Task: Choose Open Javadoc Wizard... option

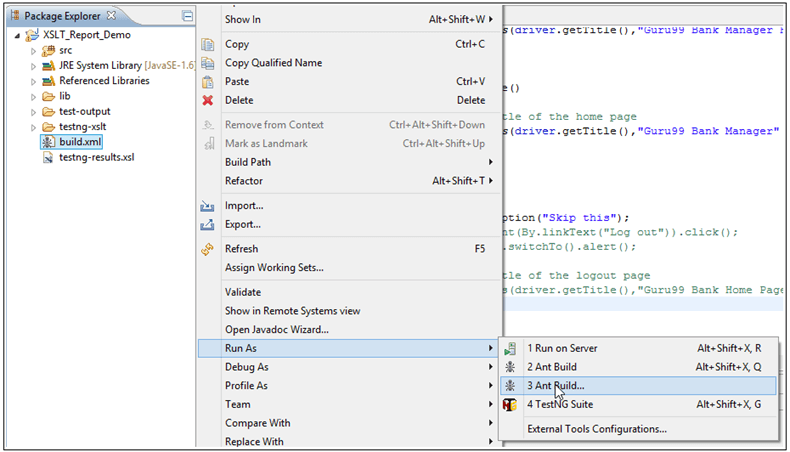Action: [x=276, y=330]
